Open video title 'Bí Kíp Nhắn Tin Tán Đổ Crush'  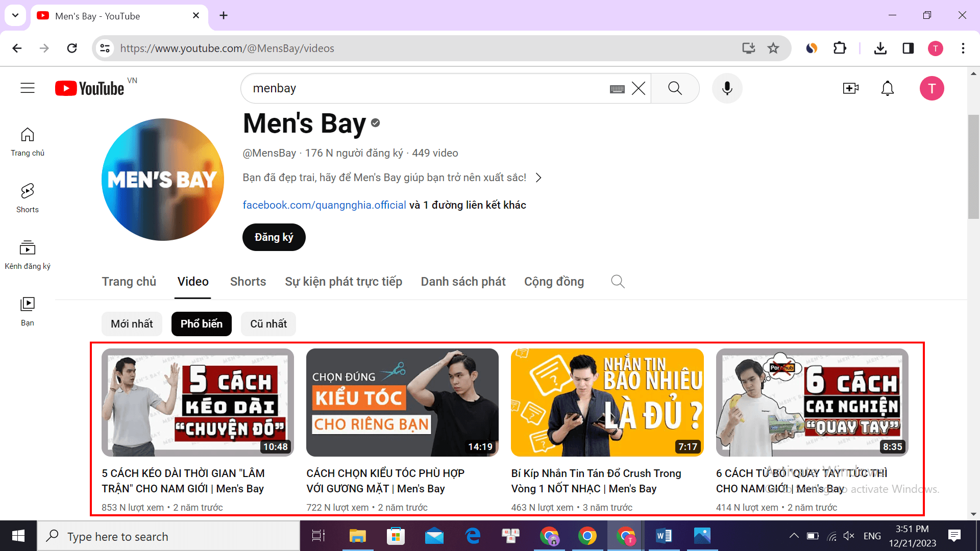click(x=596, y=481)
